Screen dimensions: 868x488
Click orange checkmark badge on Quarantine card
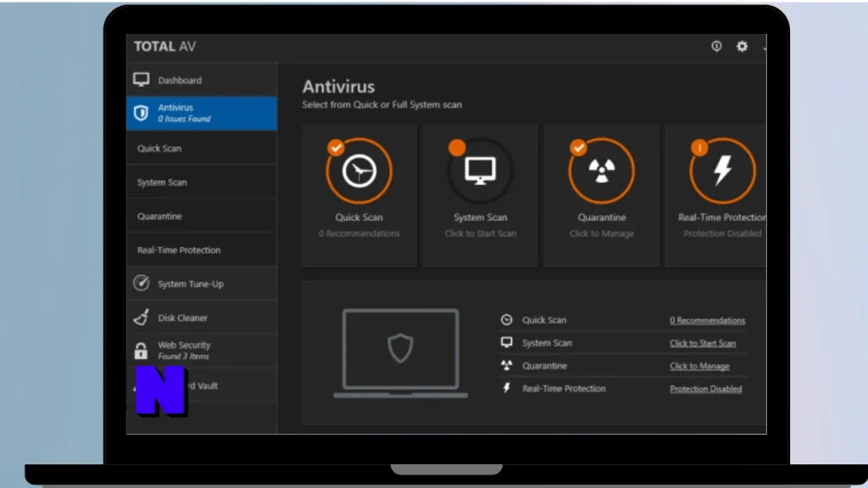[578, 147]
